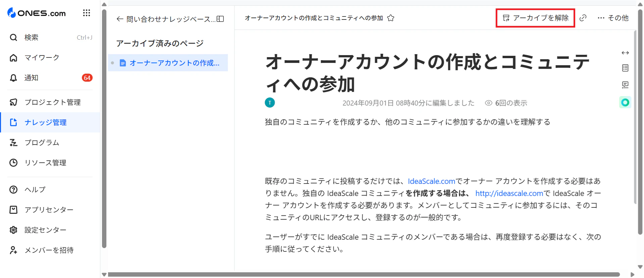Click the アプリセンター store icon
This screenshot has width=644, height=278.
pyautogui.click(x=13, y=210)
